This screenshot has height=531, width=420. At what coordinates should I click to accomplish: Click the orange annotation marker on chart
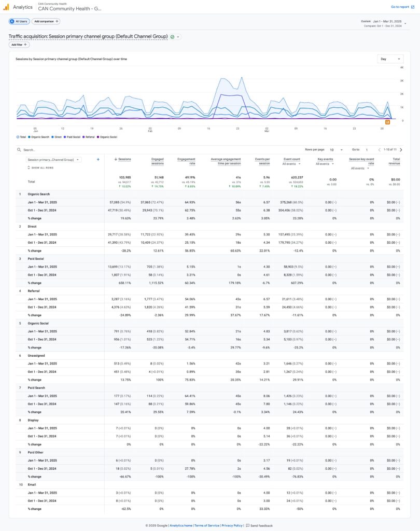pos(387,121)
